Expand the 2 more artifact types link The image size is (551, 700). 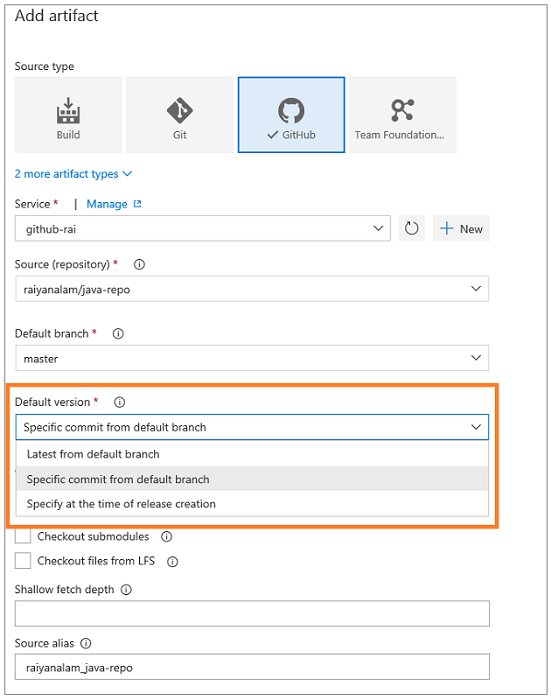(73, 174)
